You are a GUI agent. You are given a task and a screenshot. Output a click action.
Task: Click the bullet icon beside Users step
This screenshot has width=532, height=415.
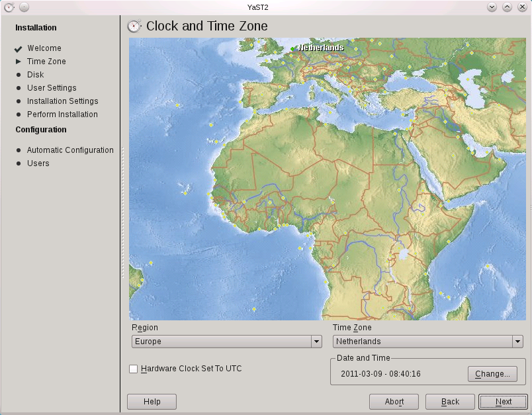(18, 163)
